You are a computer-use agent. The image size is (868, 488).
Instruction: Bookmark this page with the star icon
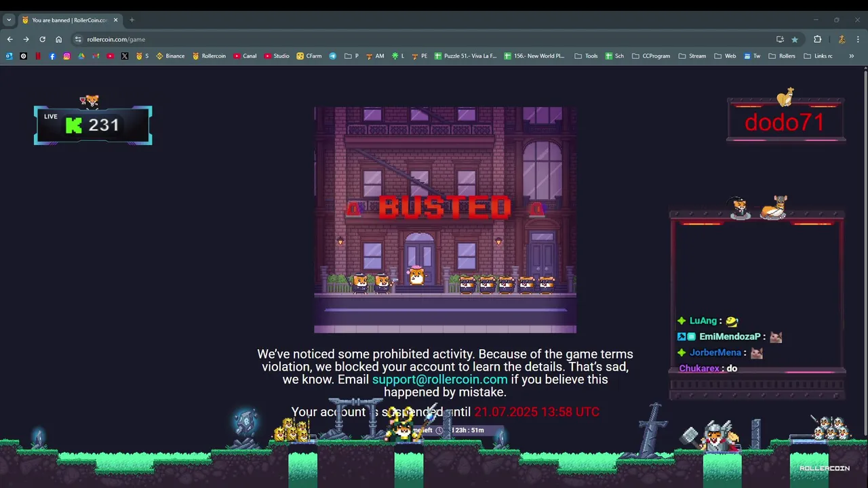[x=795, y=39]
